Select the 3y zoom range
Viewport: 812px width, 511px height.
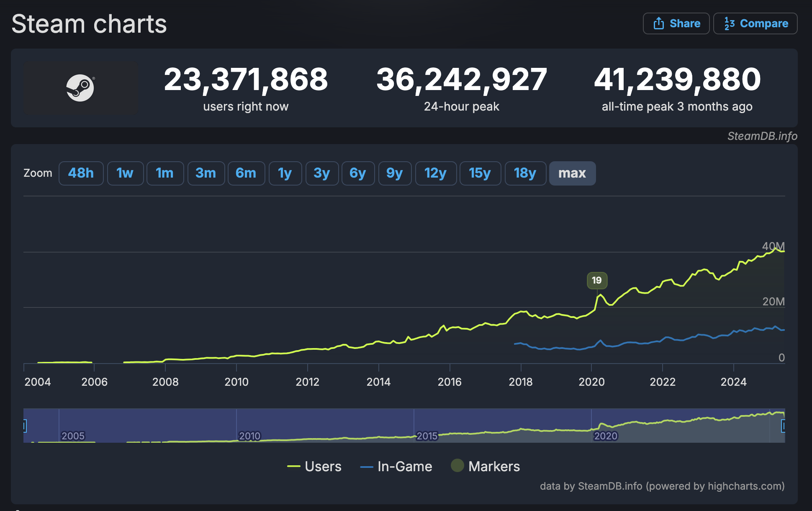(321, 173)
